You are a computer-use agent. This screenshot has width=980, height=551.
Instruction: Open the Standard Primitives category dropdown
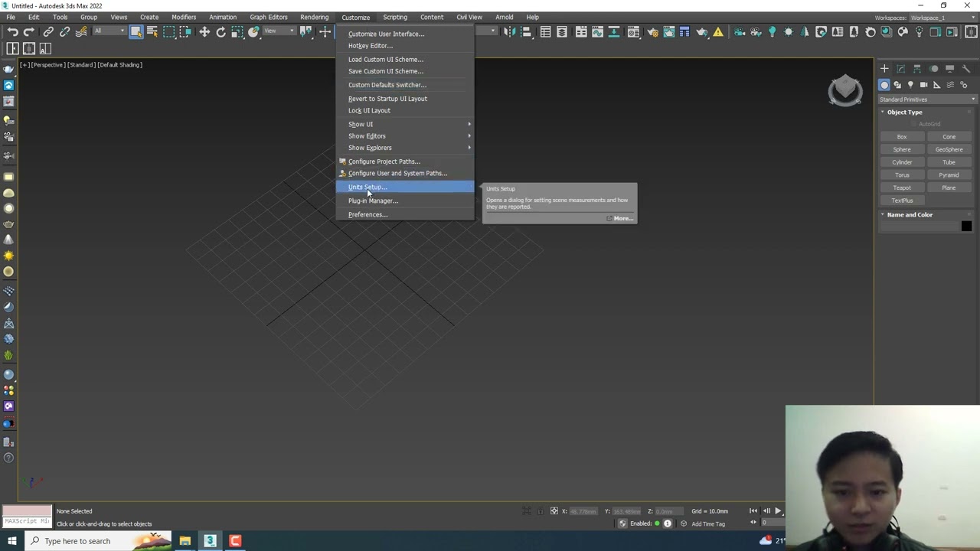click(x=926, y=99)
